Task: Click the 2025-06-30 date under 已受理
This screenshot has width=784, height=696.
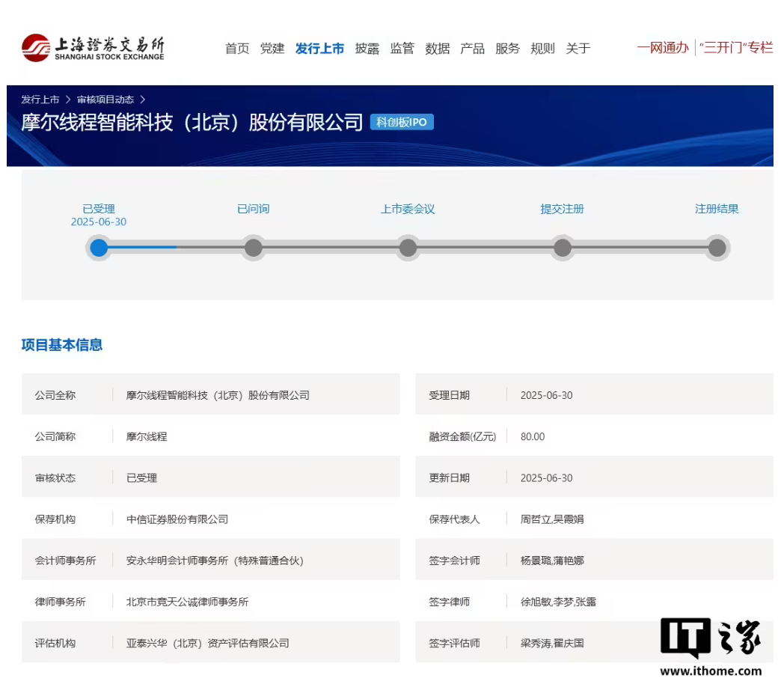Action: tap(99, 222)
